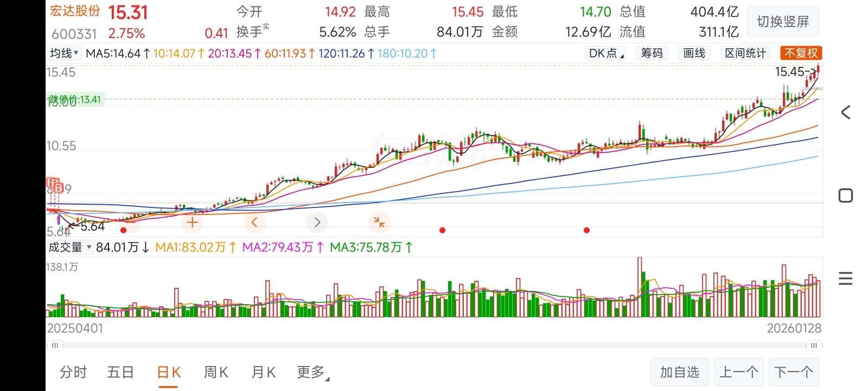Tap the end date 20260128
868x391 pixels.
pos(794,328)
